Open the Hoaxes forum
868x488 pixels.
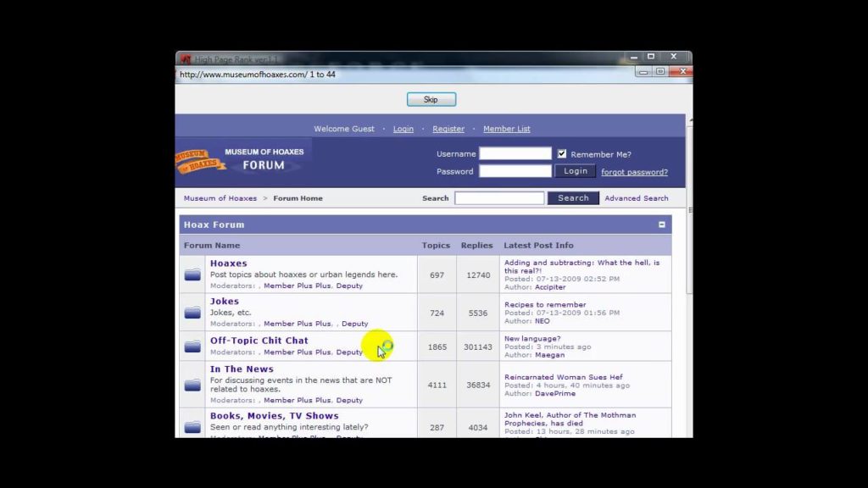click(x=229, y=263)
